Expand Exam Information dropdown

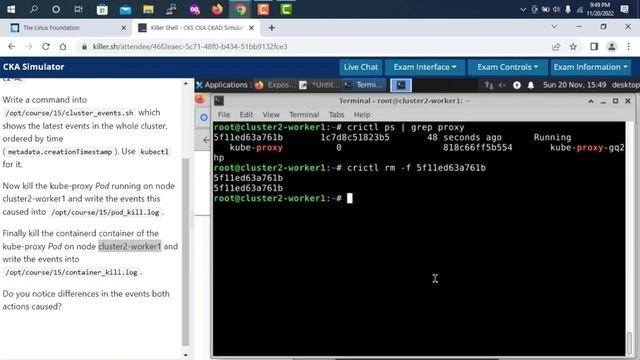coord(591,67)
